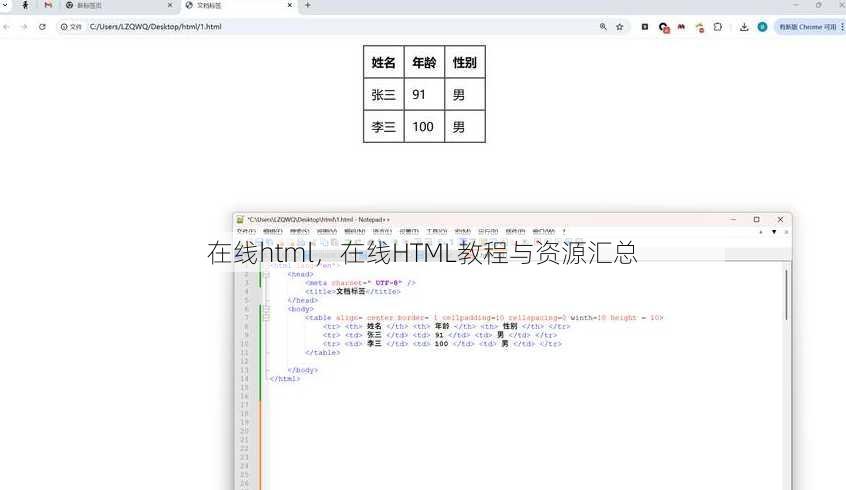Open Notepad++ 窗口 menu
Screen dimensions: 846x490
tap(544, 232)
